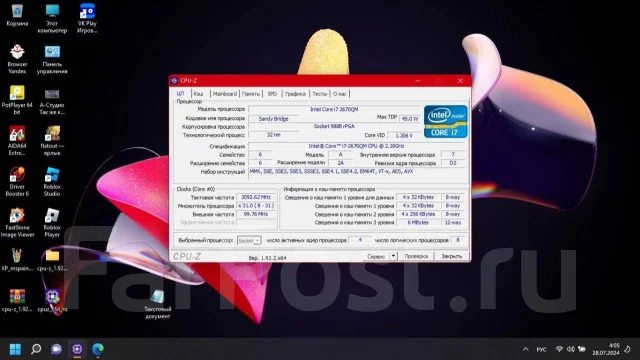The image size is (640, 360).
Task: Switch the РУС input language indicator
Action: (x=541, y=349)
